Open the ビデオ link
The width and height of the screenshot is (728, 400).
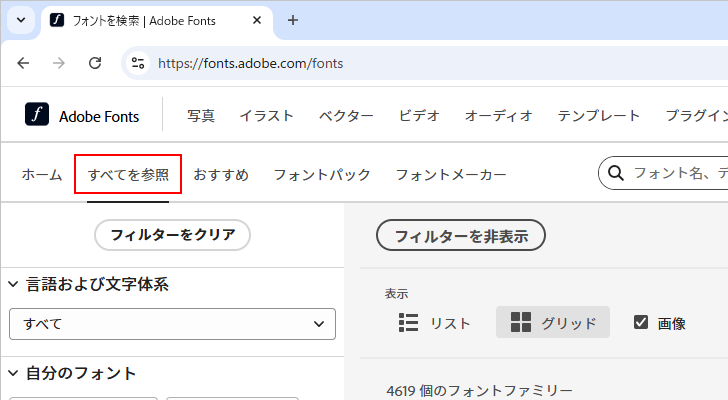click(x=419, y=116)
